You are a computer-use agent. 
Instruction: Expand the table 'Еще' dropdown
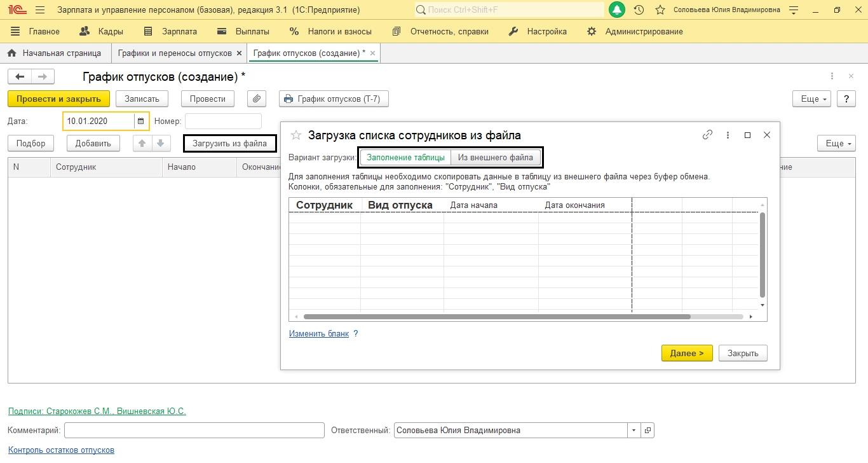click(836, 144)
